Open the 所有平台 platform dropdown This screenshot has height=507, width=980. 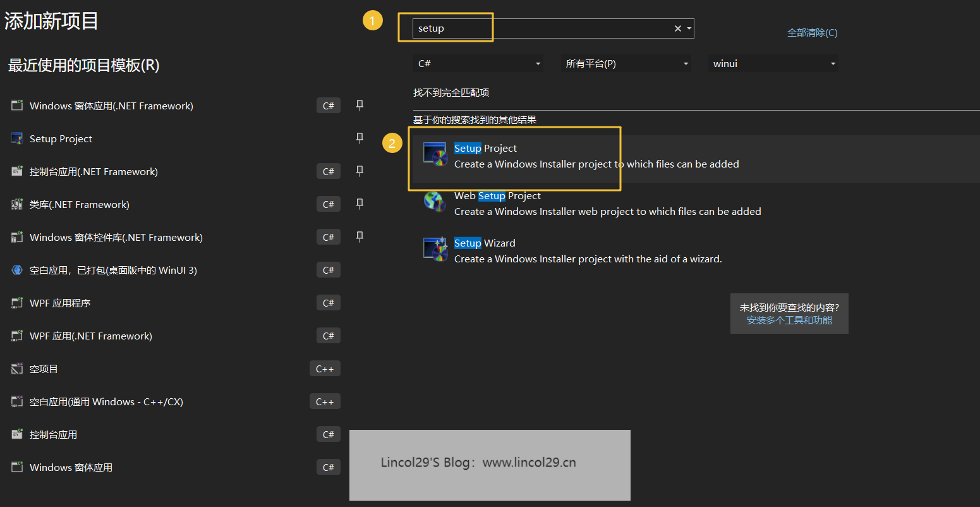click(626, 63)
